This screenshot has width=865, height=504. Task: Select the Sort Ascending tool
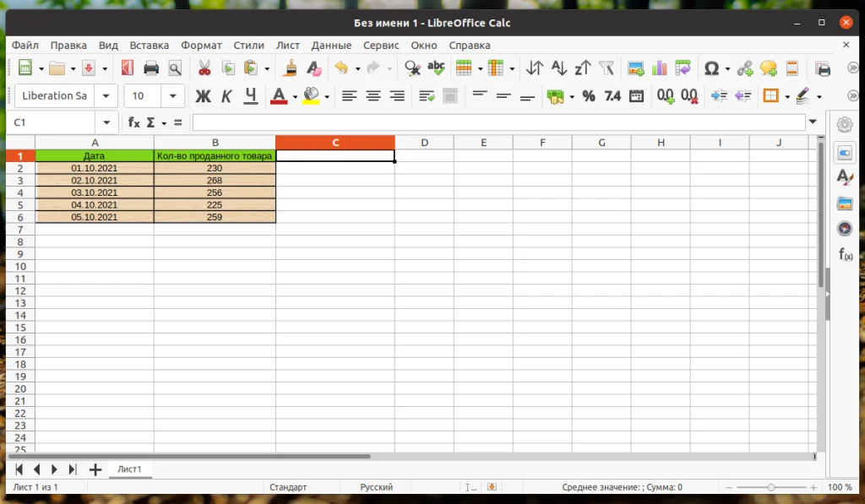pos(558,68)
